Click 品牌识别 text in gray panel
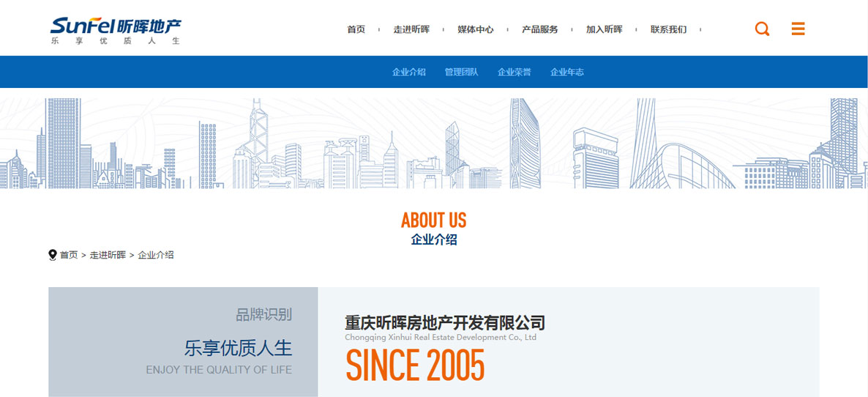 coord(263,315)
